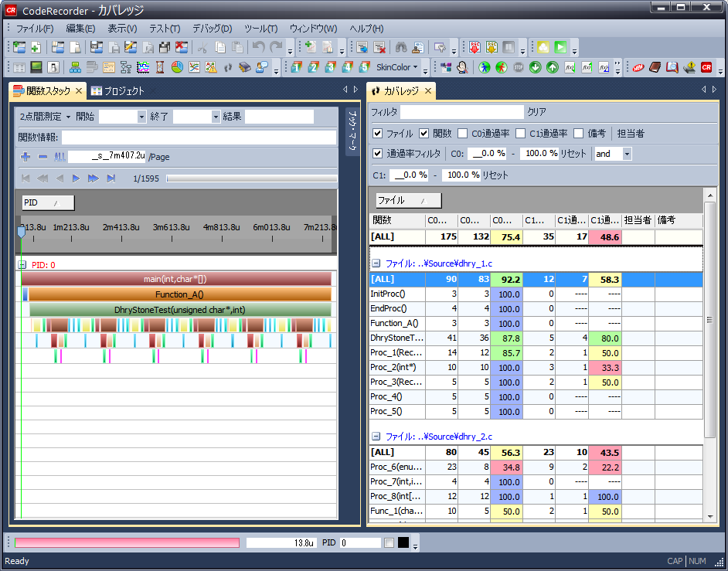The image size is (728, 571).
Task: Click the numbered window 1 icon
Action: (296, 67)
